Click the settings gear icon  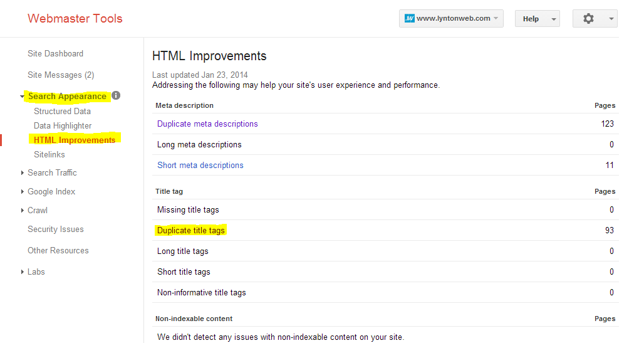588,19
